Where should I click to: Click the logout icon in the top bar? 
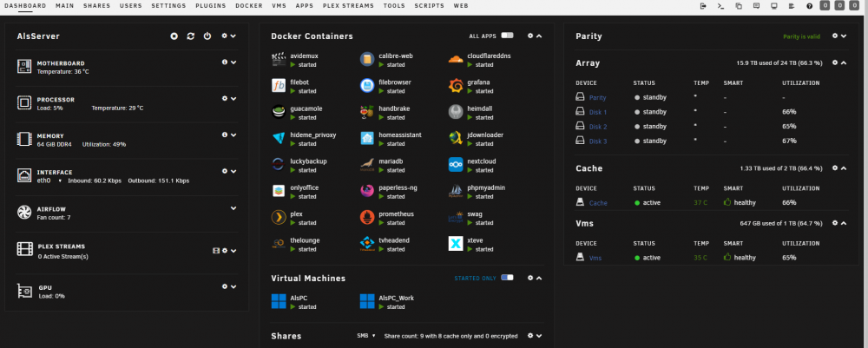(x=703, y=6)
